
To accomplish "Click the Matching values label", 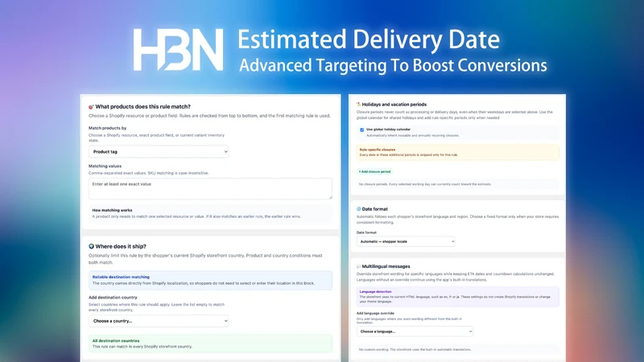I will tap(105, 167).
